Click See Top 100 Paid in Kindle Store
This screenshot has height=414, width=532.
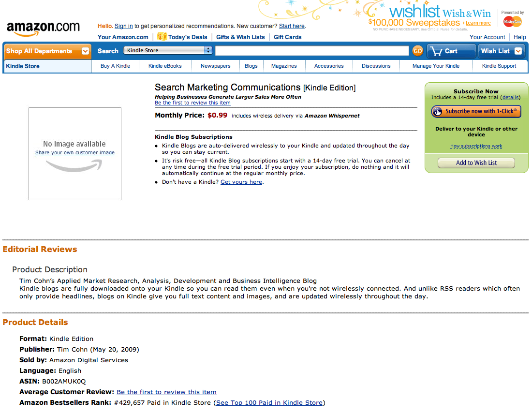coord(269,402)
